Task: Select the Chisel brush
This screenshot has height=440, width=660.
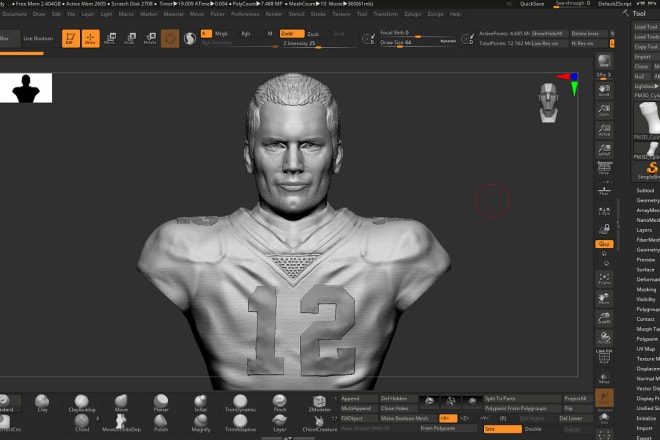Action: 82,423
